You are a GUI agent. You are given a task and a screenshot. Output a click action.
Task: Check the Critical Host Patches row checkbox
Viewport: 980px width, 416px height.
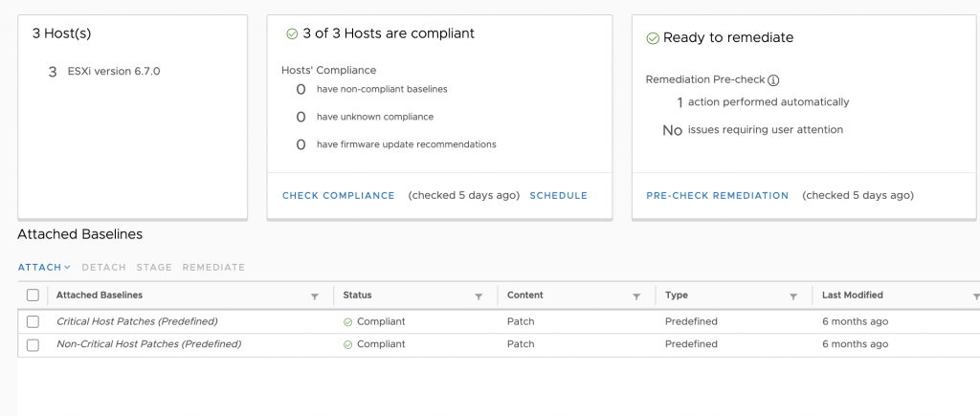tap(33, 321)
